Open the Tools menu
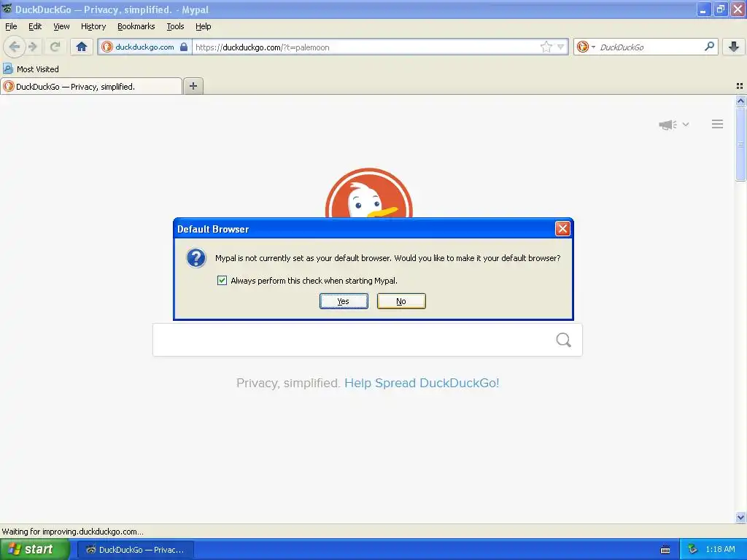 [x=175, y=27]
